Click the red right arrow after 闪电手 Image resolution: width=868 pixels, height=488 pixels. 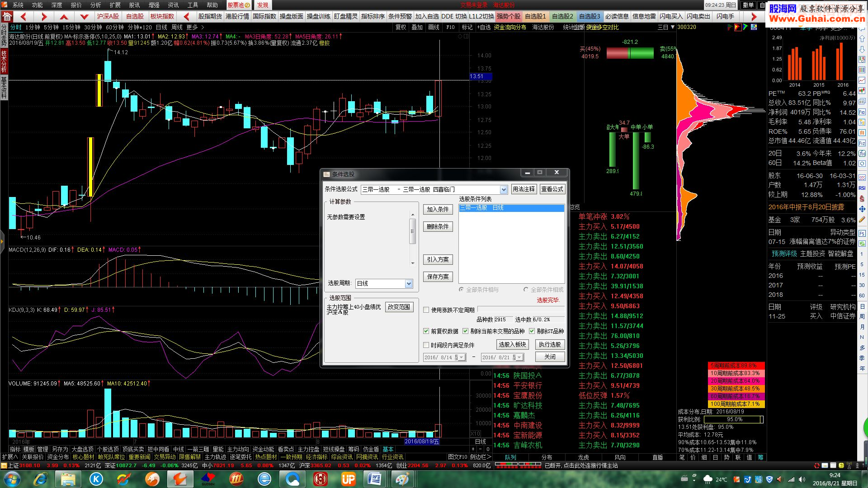tap(753, 17)
